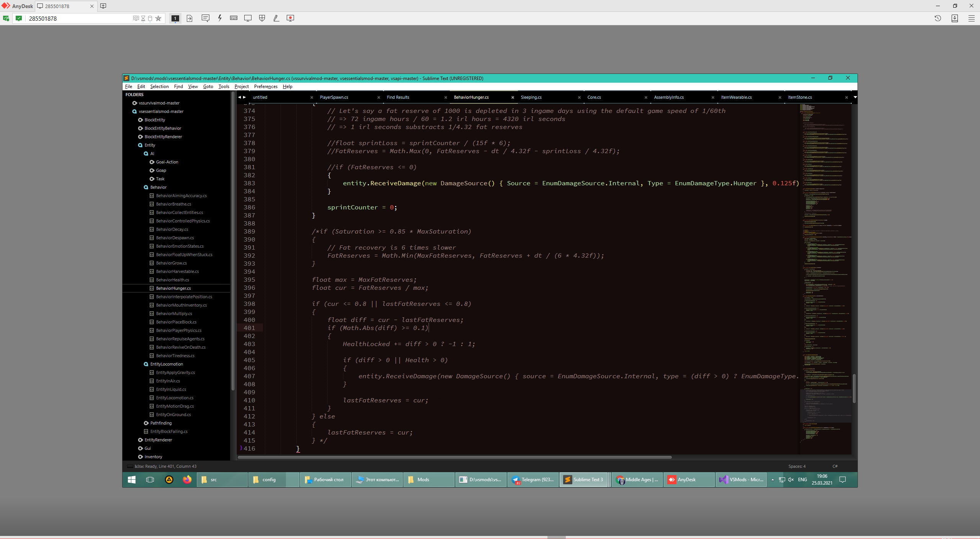Toggle the file transfer arrow icon

coord(189,18)
